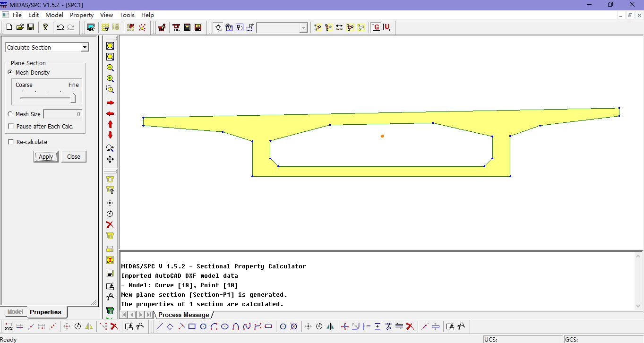This screenshot has width=644, height=343.
Task: Check the Re-calculate option
Action: point(11,142)
